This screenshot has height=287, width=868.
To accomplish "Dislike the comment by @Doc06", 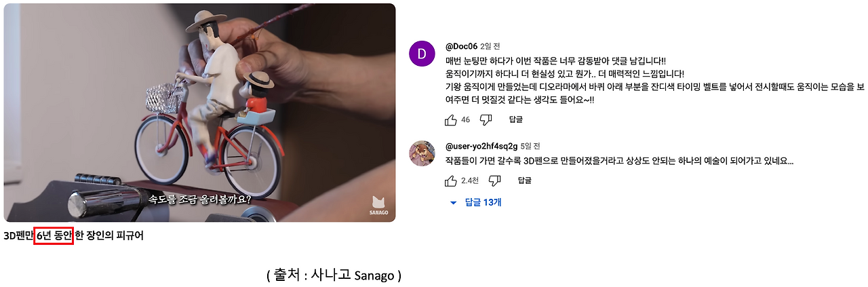I will tap(486, 120).
